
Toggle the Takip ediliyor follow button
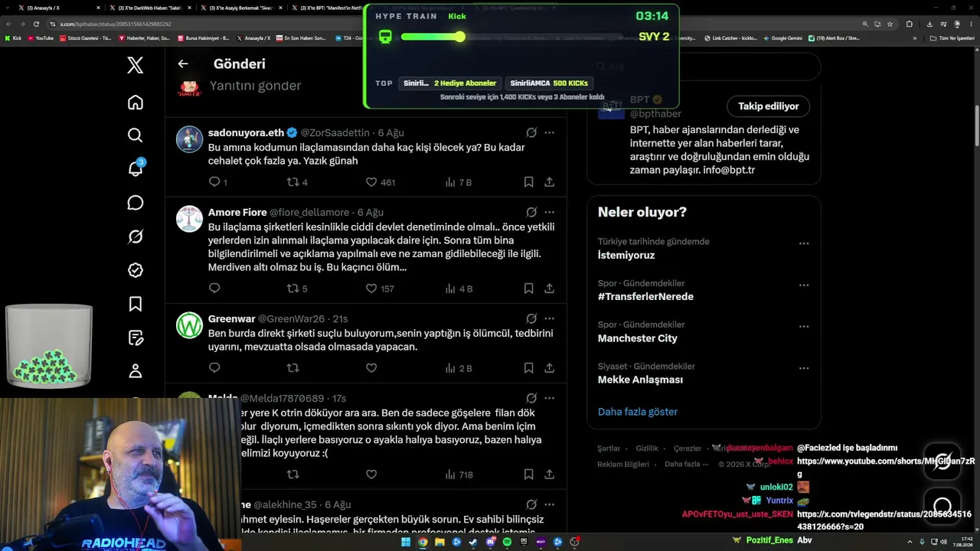(768, 106)
